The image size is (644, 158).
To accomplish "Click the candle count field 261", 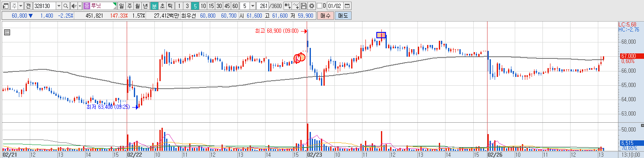I will click(x=263, y=6).
